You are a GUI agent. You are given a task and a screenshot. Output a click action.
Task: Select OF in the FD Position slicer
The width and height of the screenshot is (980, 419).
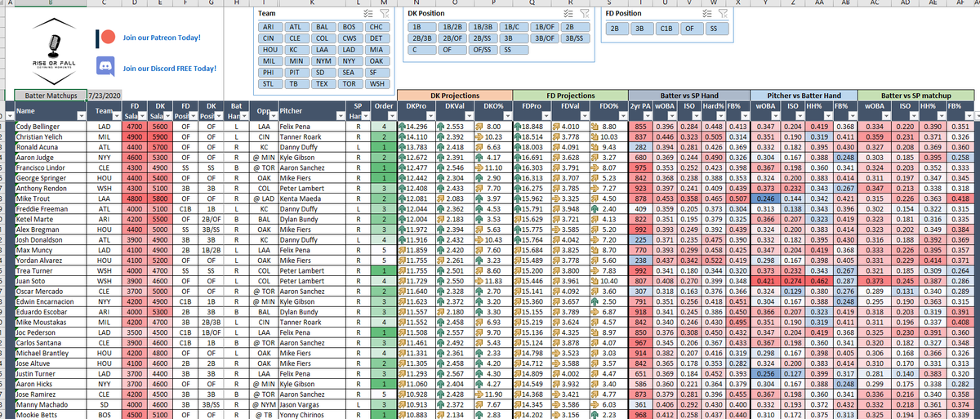coord(691,27)
